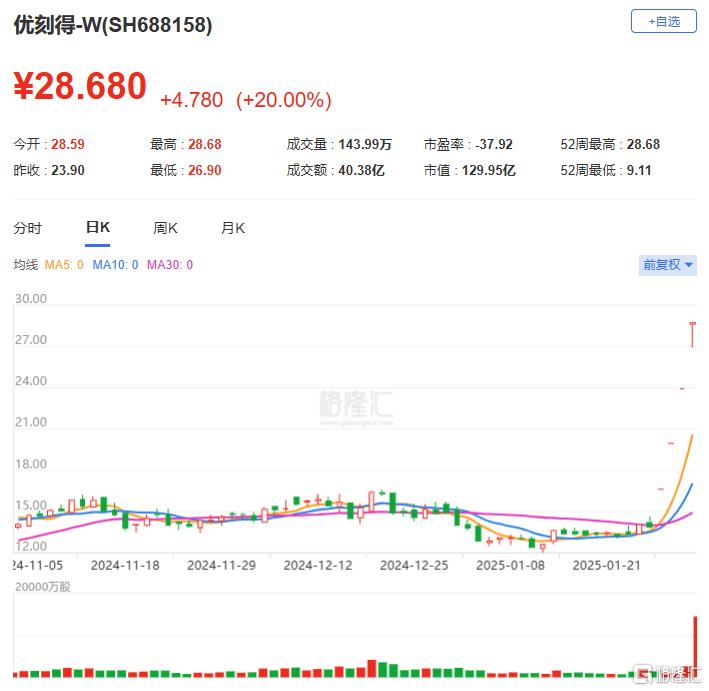This screenshot has height=691, width=709.
Task: Click the 昨收 value 23.90
Action: (68, 170)
